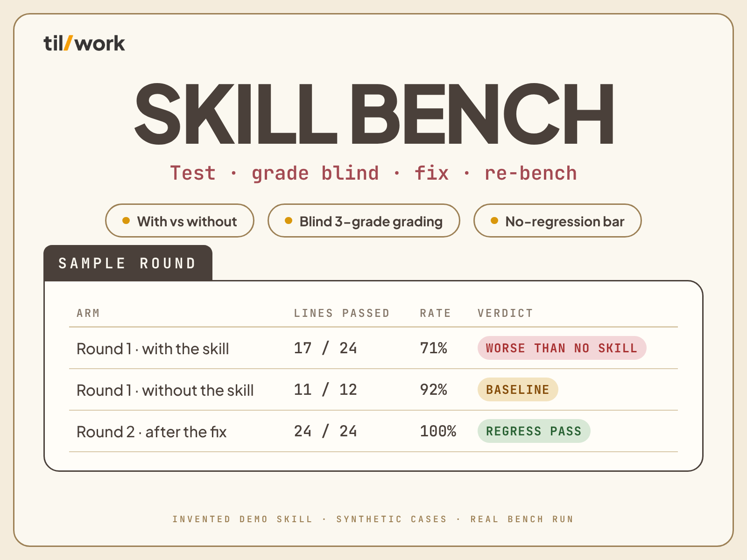Image resolution: width=747 pixels, height=560 pixels.
Task: Click the 'REAL BENCH RUN' footer text
Action: 522,519
